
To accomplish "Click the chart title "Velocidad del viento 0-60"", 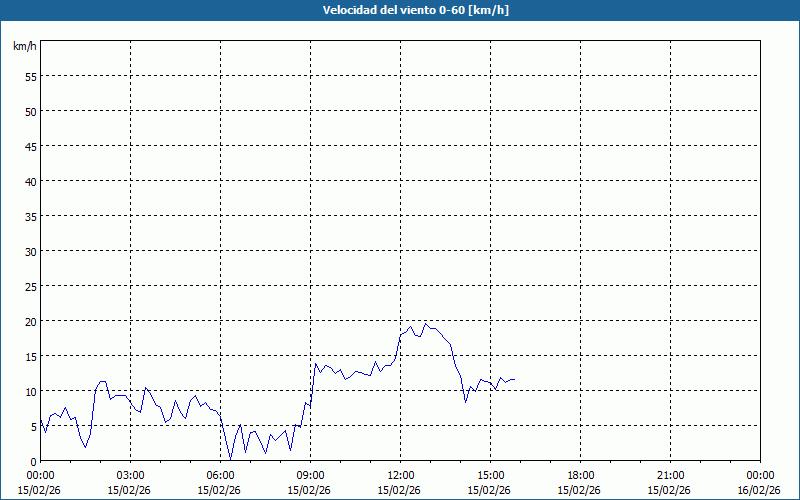I will click(400, 11).
